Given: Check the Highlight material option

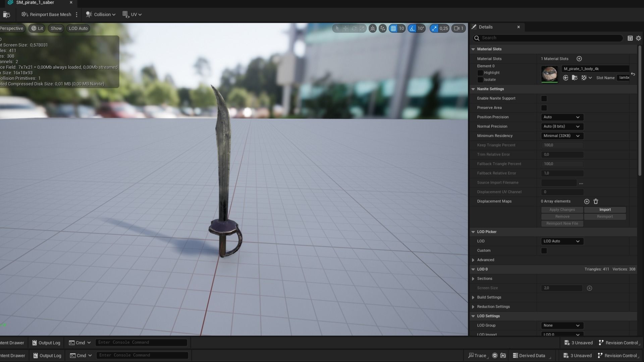Looking at the screenshot, I should pos(480,73).
